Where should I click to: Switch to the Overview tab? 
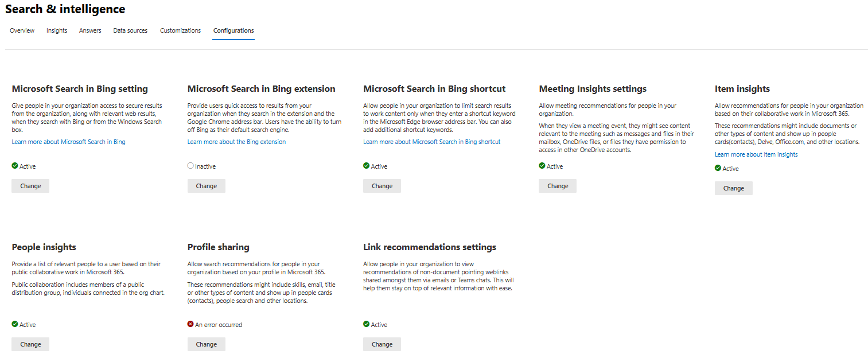tap(22, 30)
